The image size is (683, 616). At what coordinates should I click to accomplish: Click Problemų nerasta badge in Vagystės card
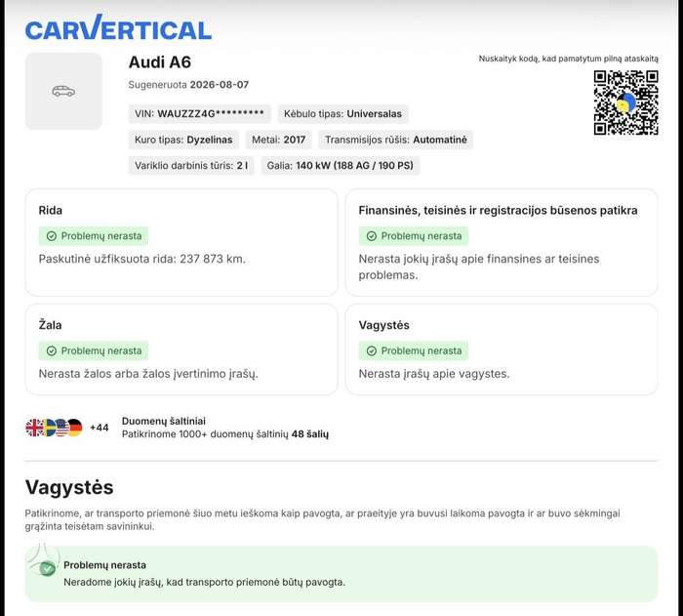click(414, 350)
